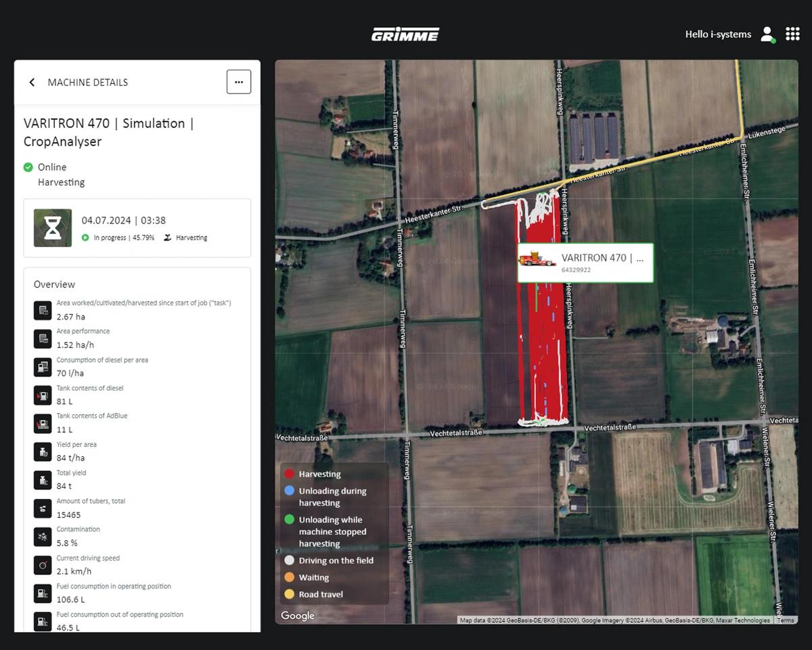This screenshot has width=812, height=650.
Task: Click the Fuel consumption in operating position icon
Action: click(43, 593)
